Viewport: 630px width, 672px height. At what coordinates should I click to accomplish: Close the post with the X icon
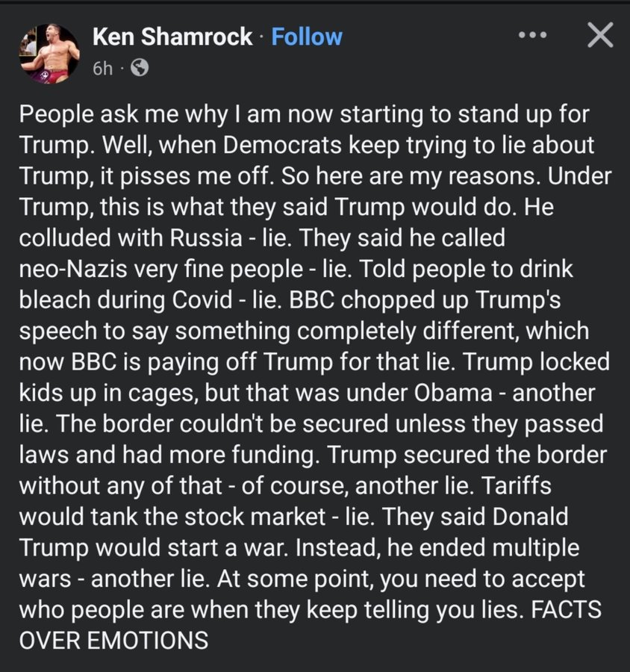click(599, 36)
